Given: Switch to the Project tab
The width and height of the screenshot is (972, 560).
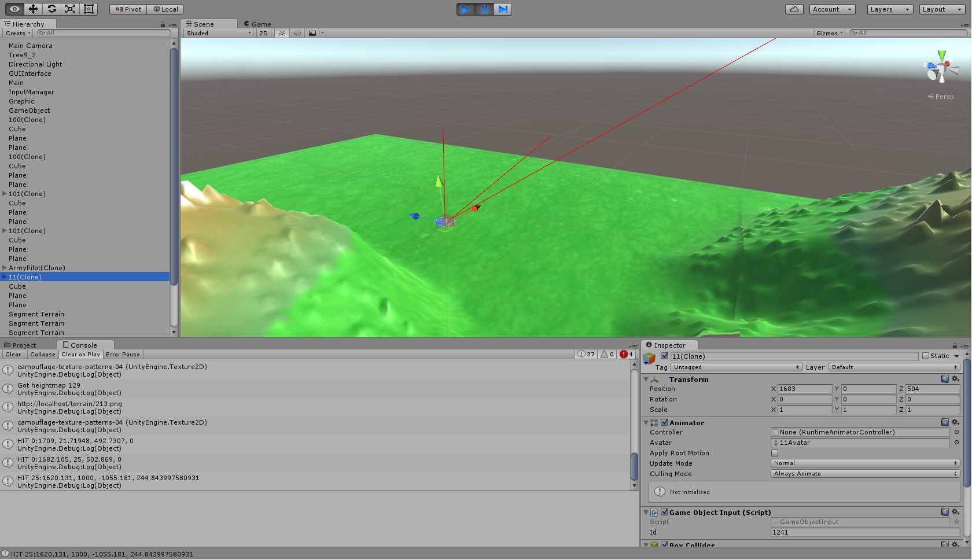Looking at the screenshot, I should [x=20, y=345].
